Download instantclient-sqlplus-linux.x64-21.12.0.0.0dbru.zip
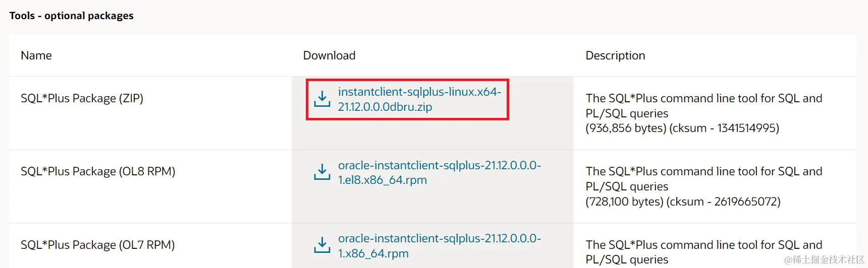This screenshot has width=868, height=268. pos(419,99)
